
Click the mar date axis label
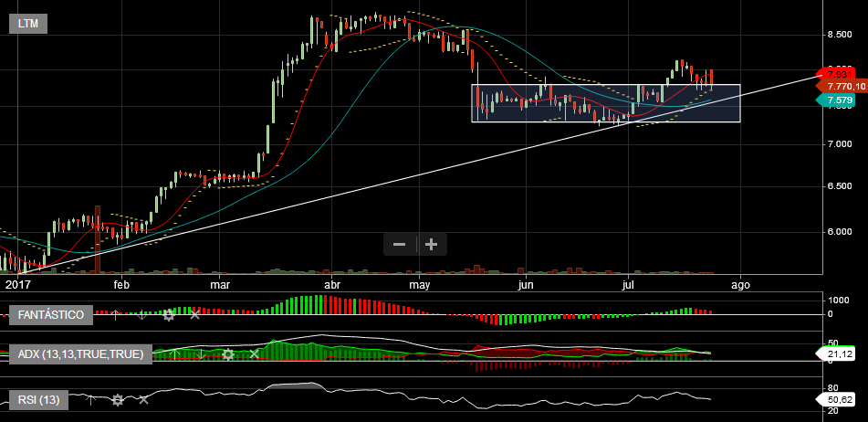point(220,285)
